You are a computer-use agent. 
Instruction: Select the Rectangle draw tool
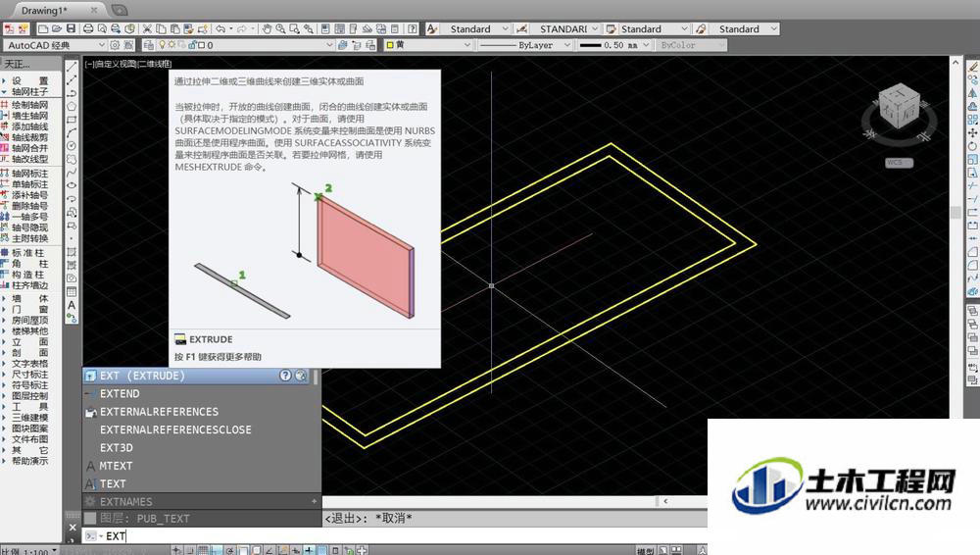[x=72, y=120]
